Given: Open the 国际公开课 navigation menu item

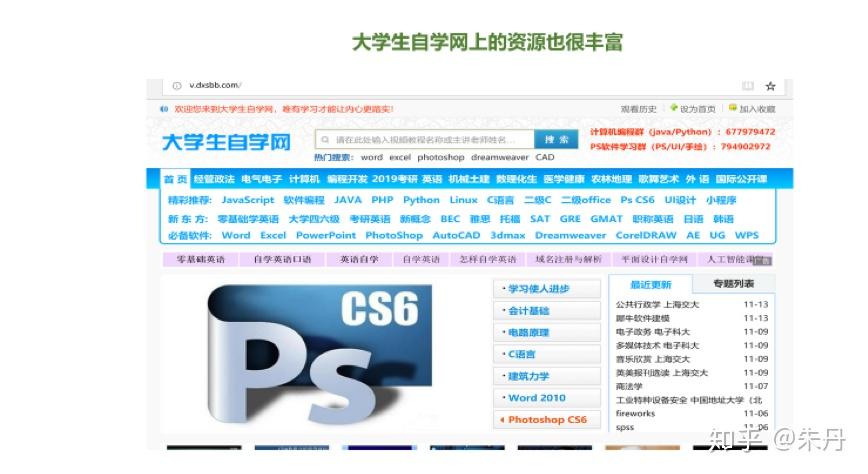Looking at the screenshot, I should click(x=741, y=179).
